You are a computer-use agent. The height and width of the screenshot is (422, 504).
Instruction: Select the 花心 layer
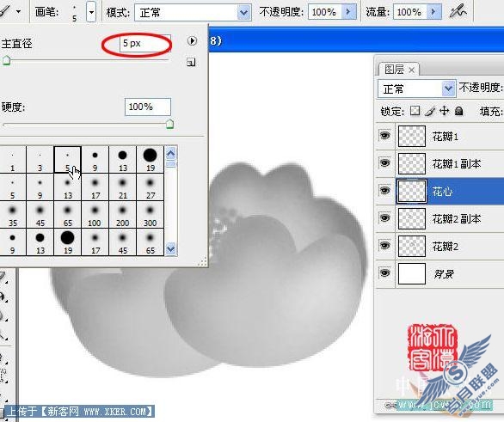[449, 191]
